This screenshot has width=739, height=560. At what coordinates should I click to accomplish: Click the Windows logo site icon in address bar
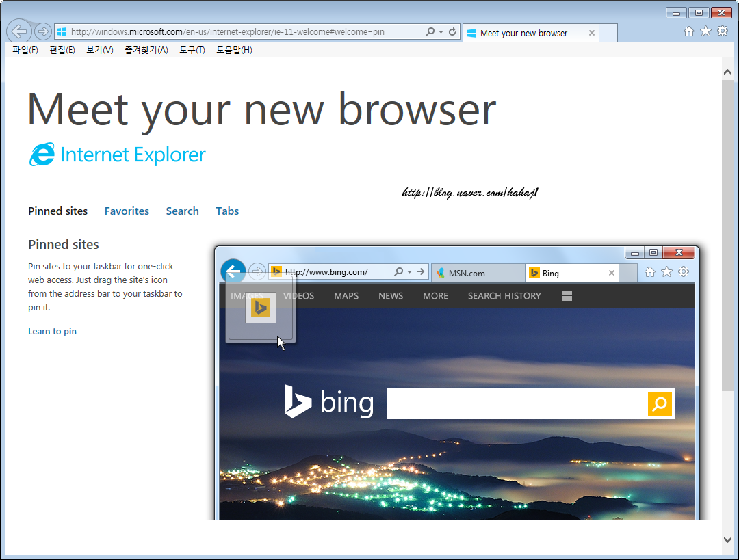coord(62,32)
